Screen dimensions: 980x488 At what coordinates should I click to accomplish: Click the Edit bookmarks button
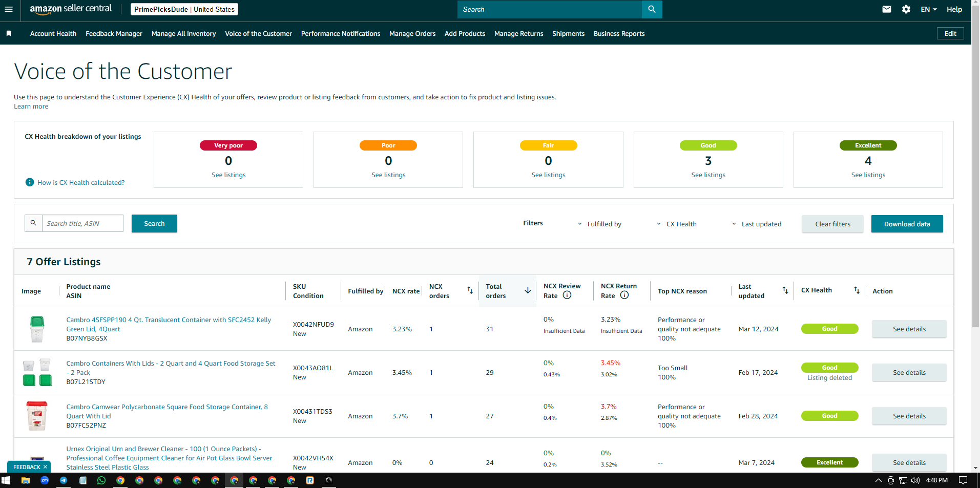tap(950, 33)
